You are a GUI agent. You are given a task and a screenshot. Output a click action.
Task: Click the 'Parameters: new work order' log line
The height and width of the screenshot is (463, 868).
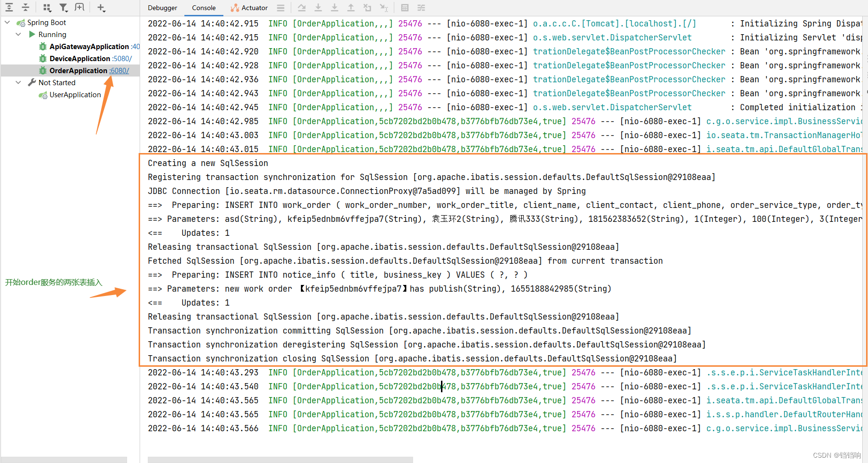tap(379, 289)
